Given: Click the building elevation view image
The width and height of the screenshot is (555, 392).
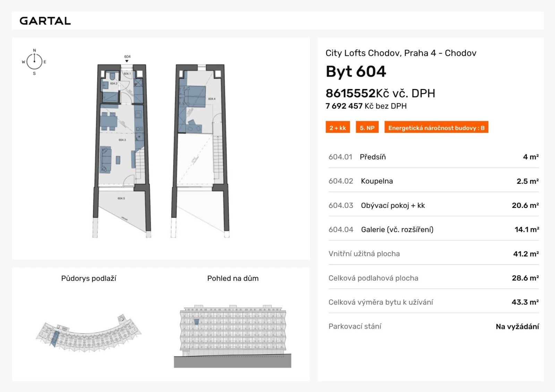Looking at the screenshot, I should click(x=232, y=336).
